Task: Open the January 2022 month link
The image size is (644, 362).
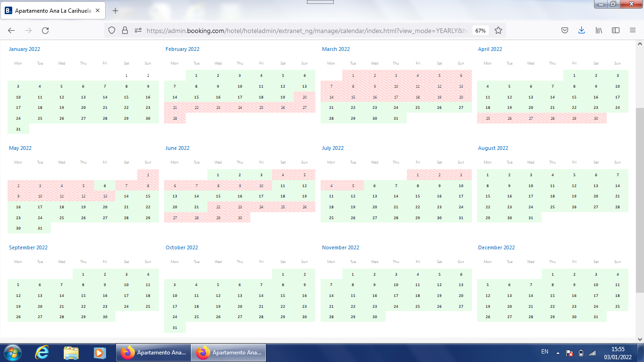Action: pyautogui.click(x=25, y=49)
